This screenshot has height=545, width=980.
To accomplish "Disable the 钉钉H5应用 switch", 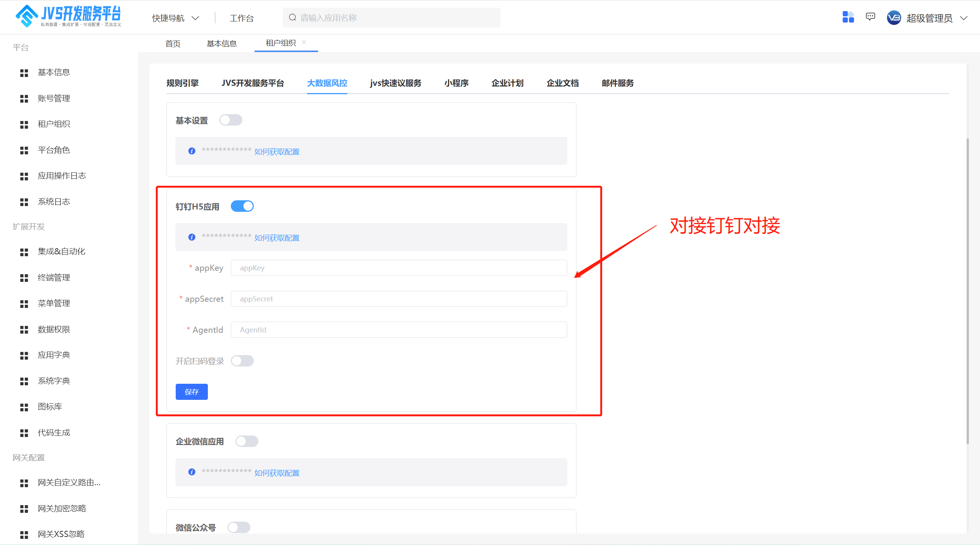I will coord(242,206).
